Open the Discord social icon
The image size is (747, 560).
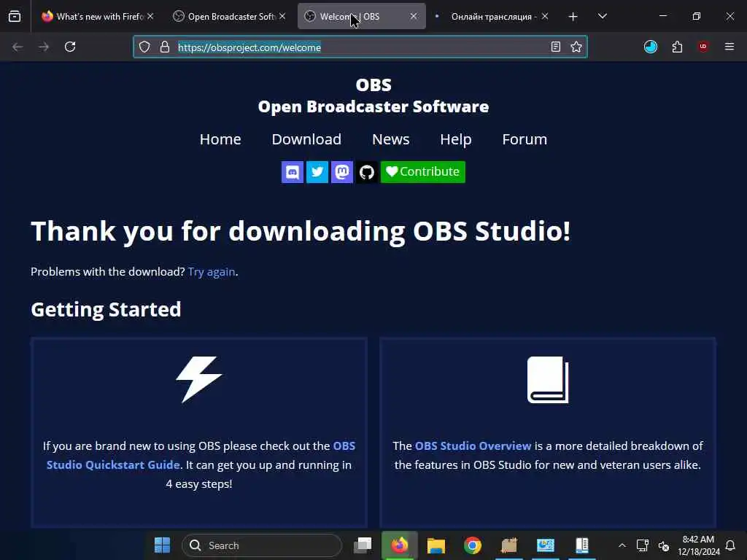[x=292, y=172]
